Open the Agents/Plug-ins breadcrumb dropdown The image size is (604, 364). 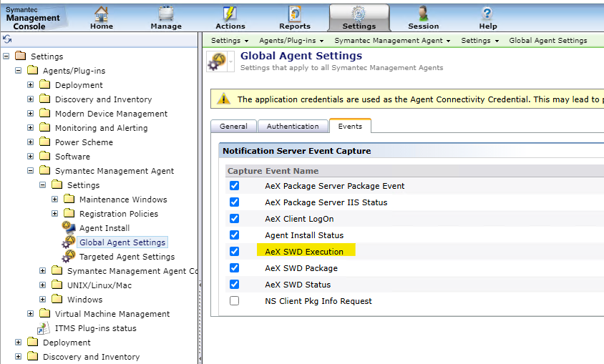pyautogui.click(x=291, y=41)
